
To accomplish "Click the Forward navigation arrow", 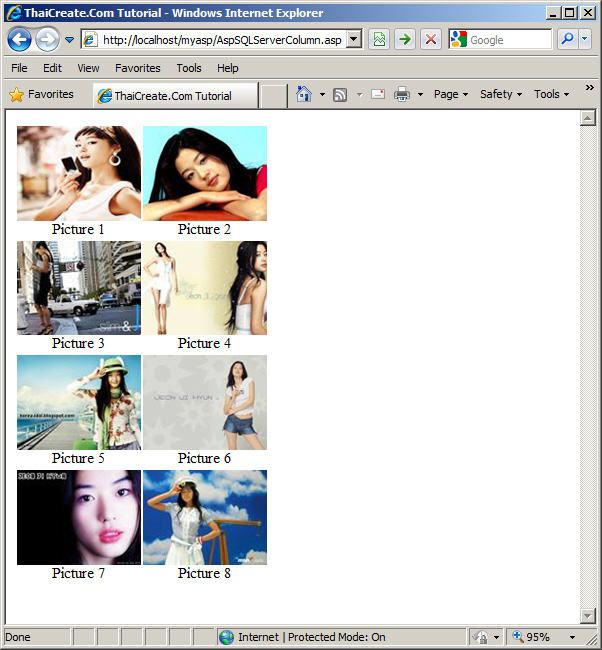I will point(47,39).
